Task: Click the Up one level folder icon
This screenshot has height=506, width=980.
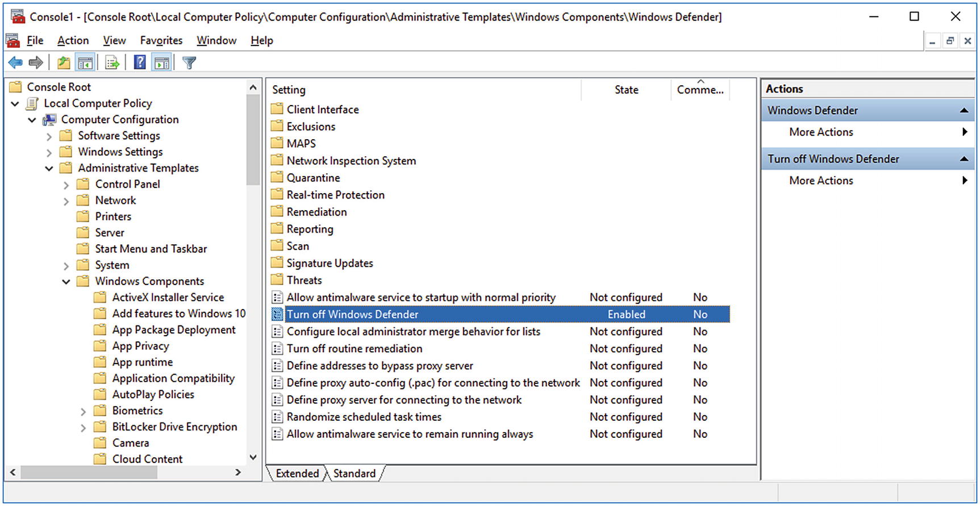Action: tap(64, 62)
